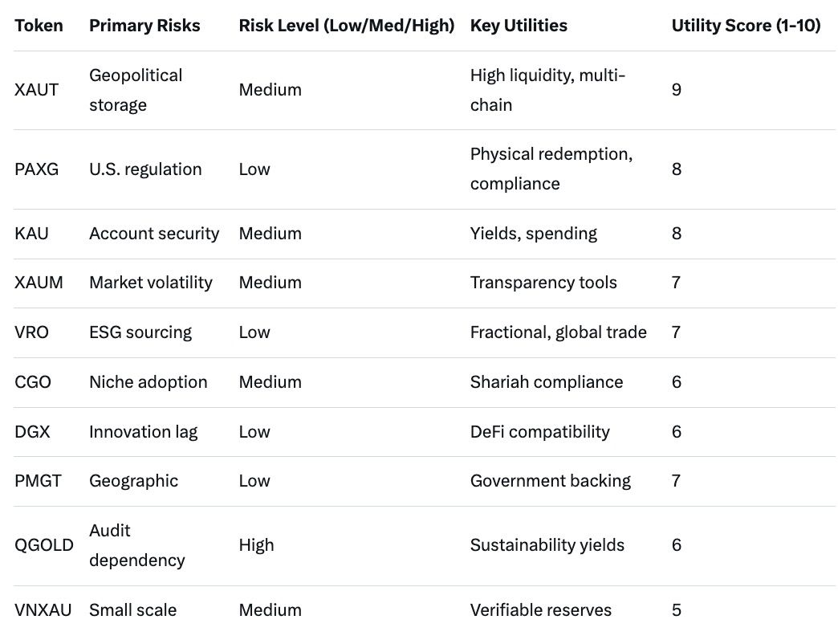838x644 pixels.
Task: Click the Shariah compliance utility cell
Action: click(547, 382)
